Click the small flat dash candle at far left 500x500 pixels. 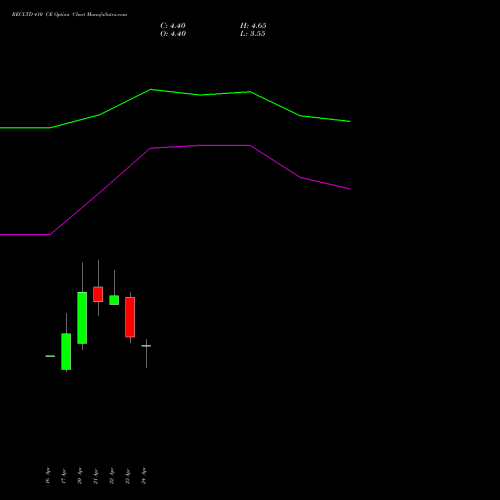[x=50, y=356]
